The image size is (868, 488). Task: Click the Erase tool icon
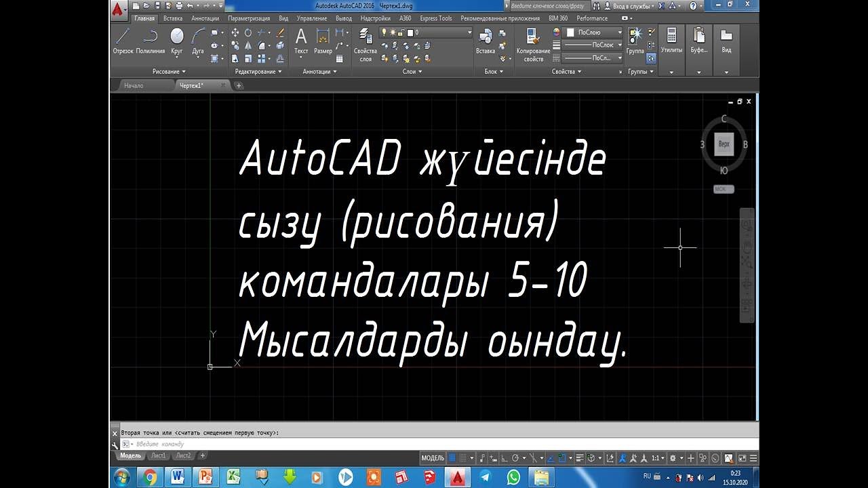point(279,33)
